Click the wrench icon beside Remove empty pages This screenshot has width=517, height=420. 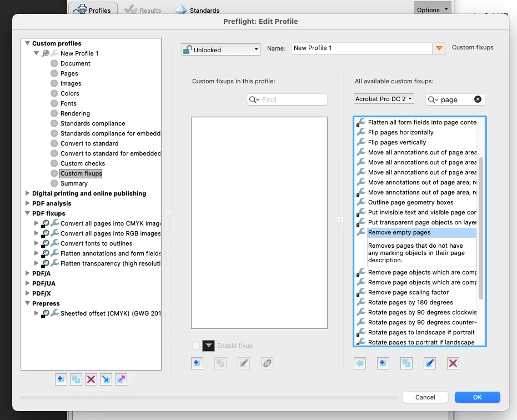pos(361,232)
